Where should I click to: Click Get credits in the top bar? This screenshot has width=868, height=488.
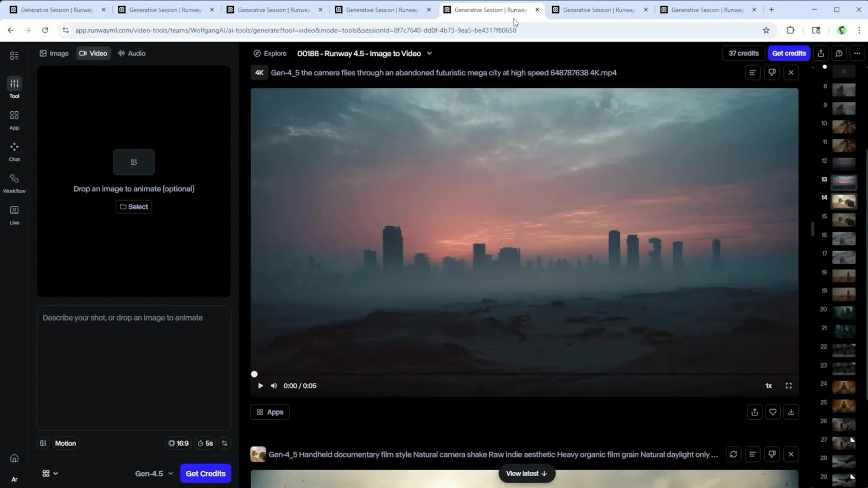tap(789, 53)
